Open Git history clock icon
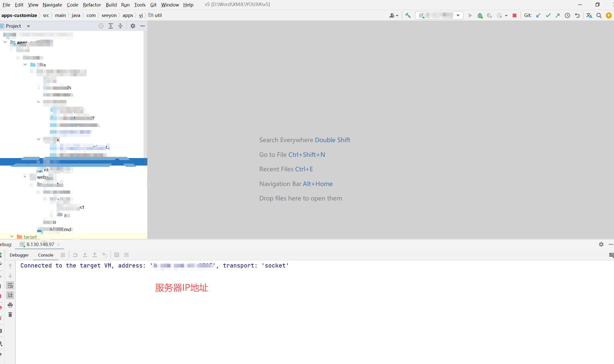Viewport: 614px width, 364px height. [567, 15]
